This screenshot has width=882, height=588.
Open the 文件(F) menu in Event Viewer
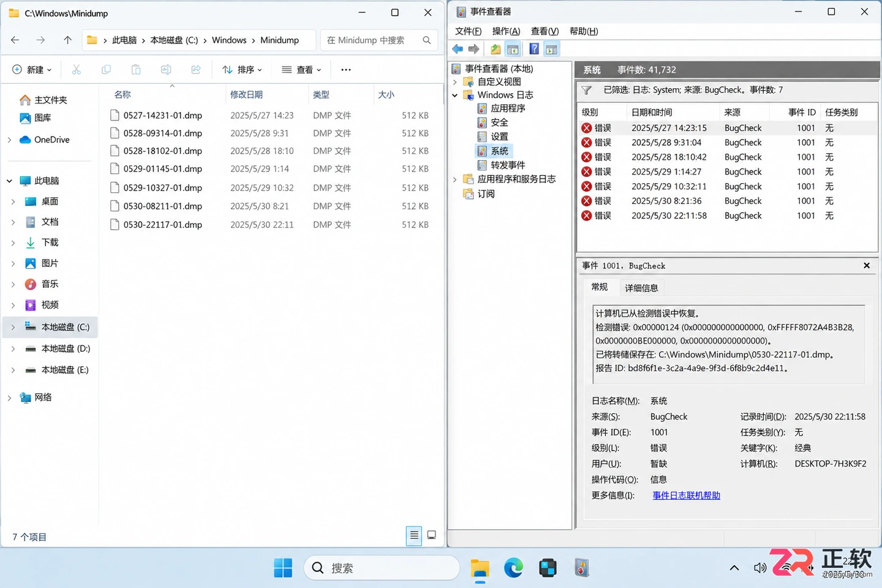coord(468,31)
